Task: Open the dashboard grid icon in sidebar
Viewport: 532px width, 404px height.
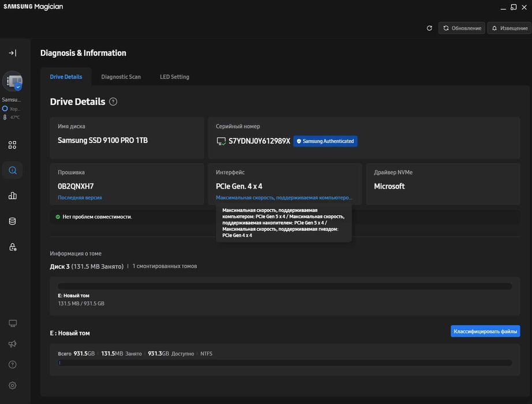Action: [x=12, y=145]
